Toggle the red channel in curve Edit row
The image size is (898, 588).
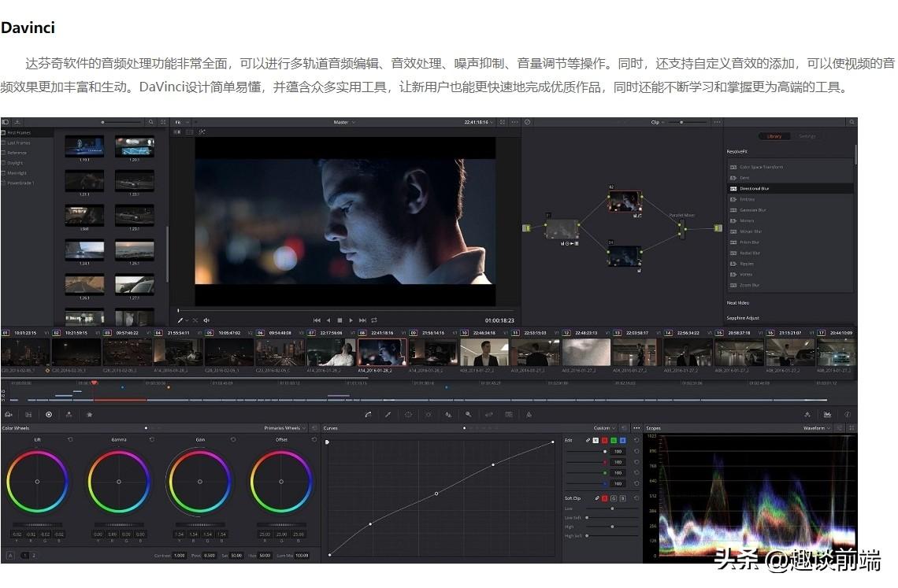605,440
